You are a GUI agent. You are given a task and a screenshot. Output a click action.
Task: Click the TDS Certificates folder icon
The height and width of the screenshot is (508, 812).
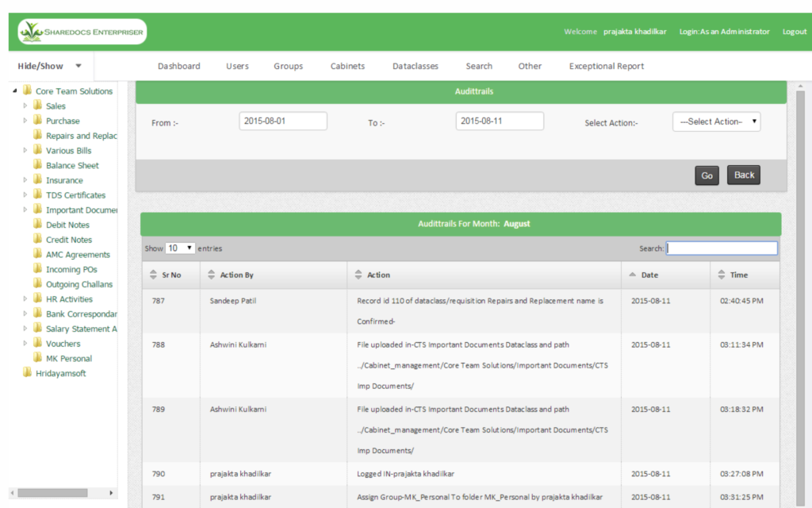click(x=38, y=194)
